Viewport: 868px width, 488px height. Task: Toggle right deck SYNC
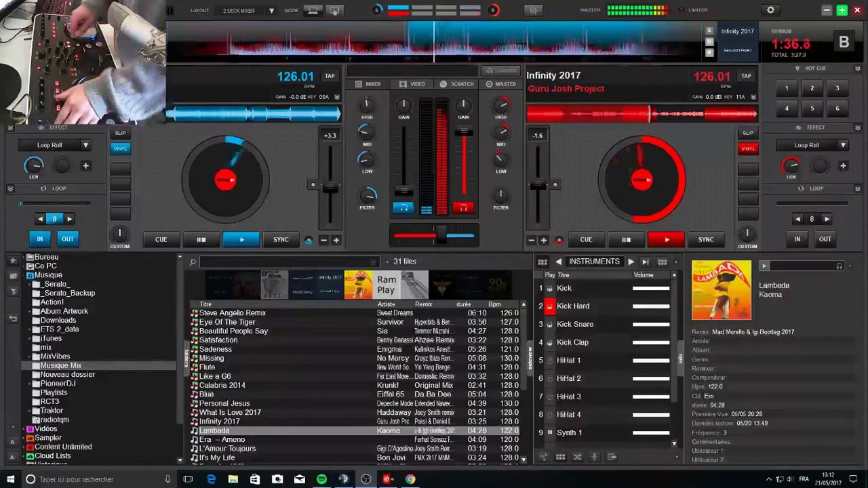pos(706,239)
